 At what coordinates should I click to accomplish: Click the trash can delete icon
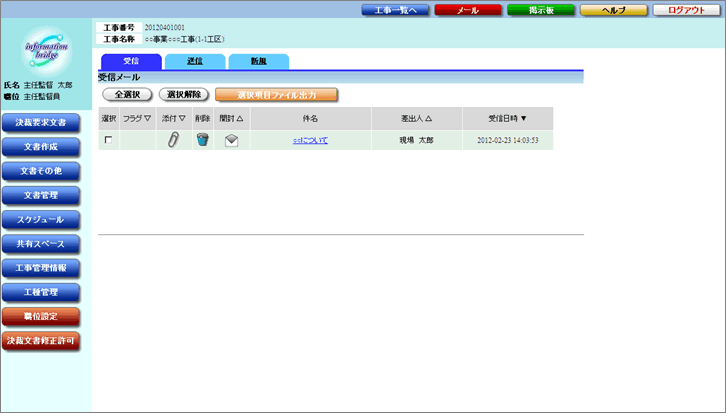[202, 140]
